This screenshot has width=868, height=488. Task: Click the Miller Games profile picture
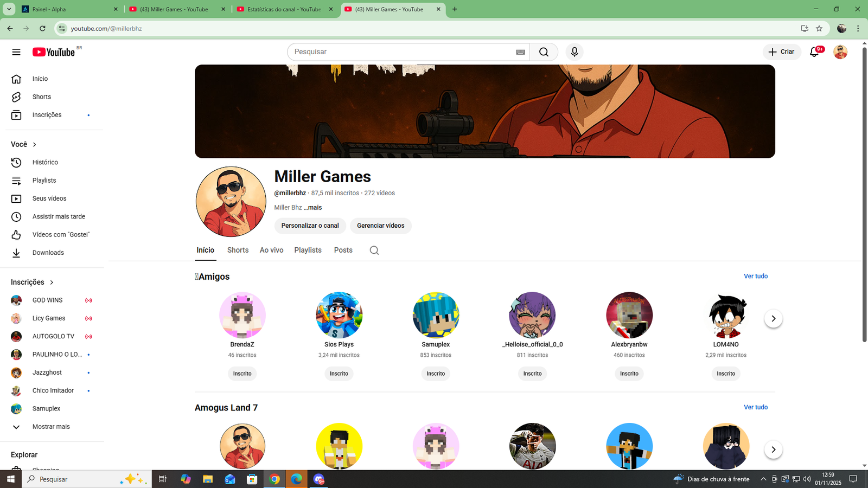pos(231,202)
